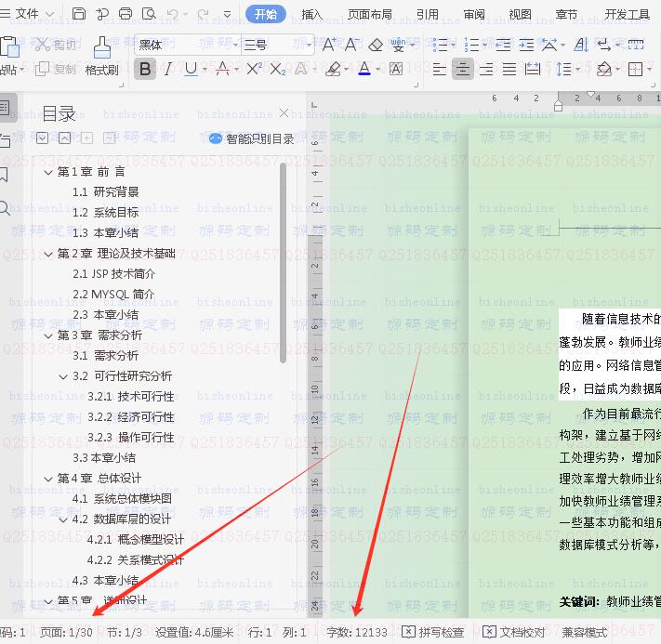Select the Format Painter (格式刷) tool
The image size is (661, 644).
101,57
